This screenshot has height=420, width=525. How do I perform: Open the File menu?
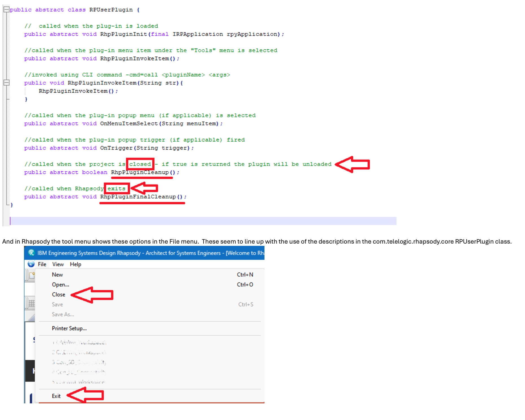click(x=42, y=264)
